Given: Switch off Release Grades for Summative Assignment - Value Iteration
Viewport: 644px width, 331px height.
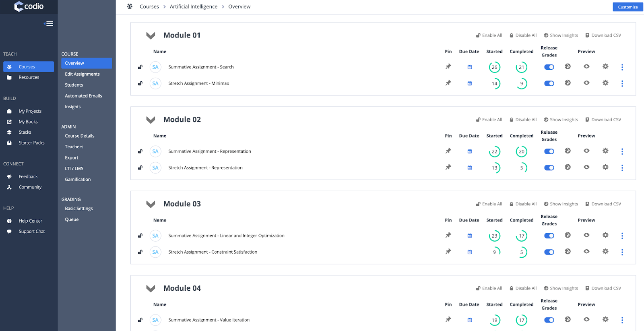Looking at the screenshot, I should [549, 320].
